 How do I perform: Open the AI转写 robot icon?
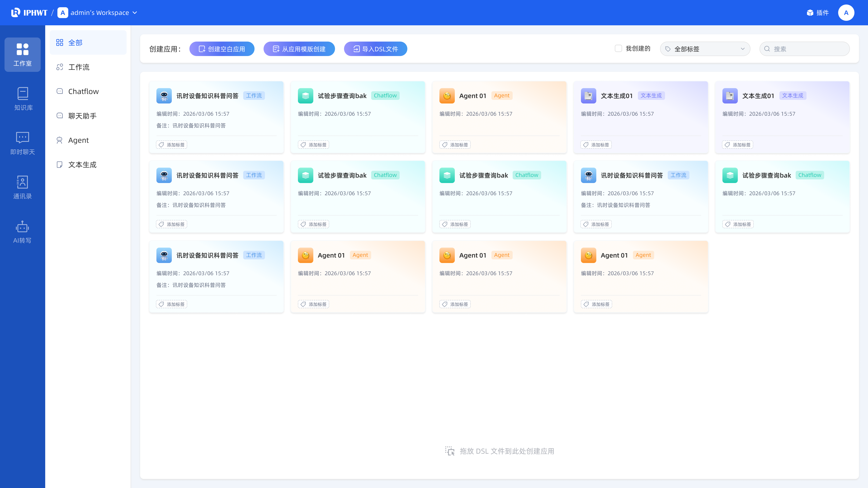click(23, 227)
